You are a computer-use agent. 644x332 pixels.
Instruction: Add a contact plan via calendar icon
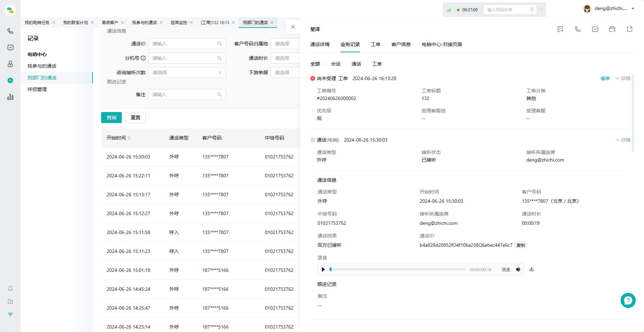coord(612,29)
